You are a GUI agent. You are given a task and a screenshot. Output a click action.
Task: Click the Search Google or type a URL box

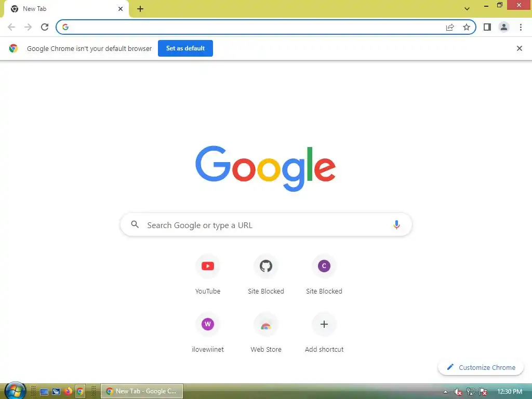coord(267,224)
